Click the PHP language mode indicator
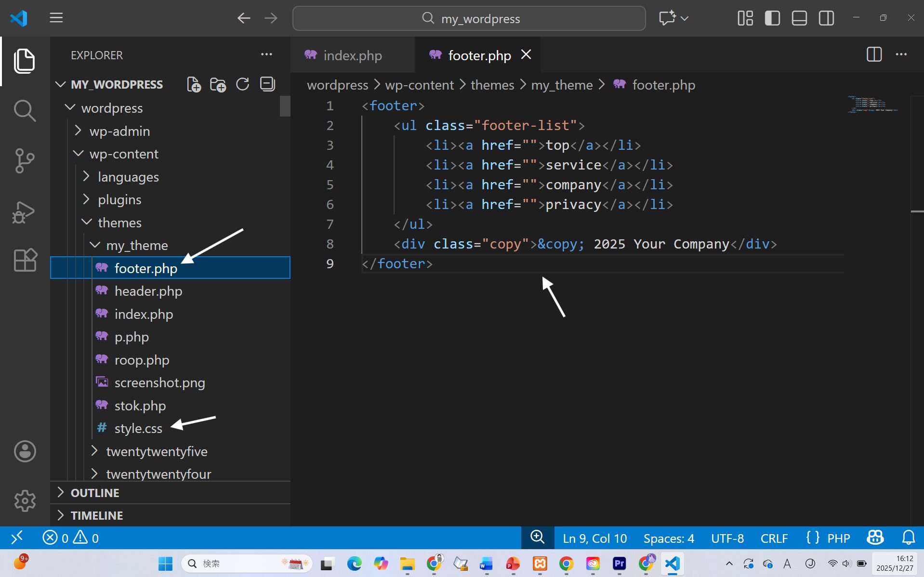924x577 pixels. point(838,538)
